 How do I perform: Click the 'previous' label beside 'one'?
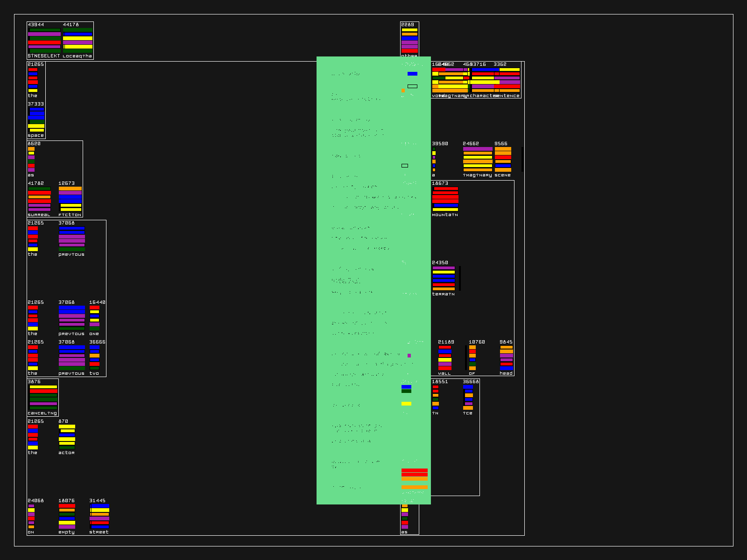point(71,334)
